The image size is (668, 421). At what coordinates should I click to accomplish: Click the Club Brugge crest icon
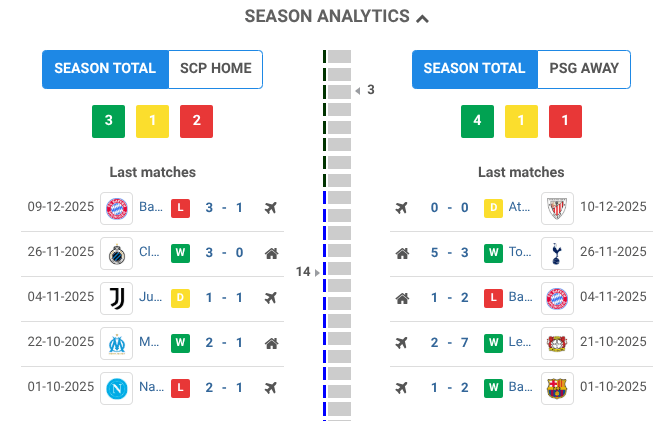[x=117, y=253]
